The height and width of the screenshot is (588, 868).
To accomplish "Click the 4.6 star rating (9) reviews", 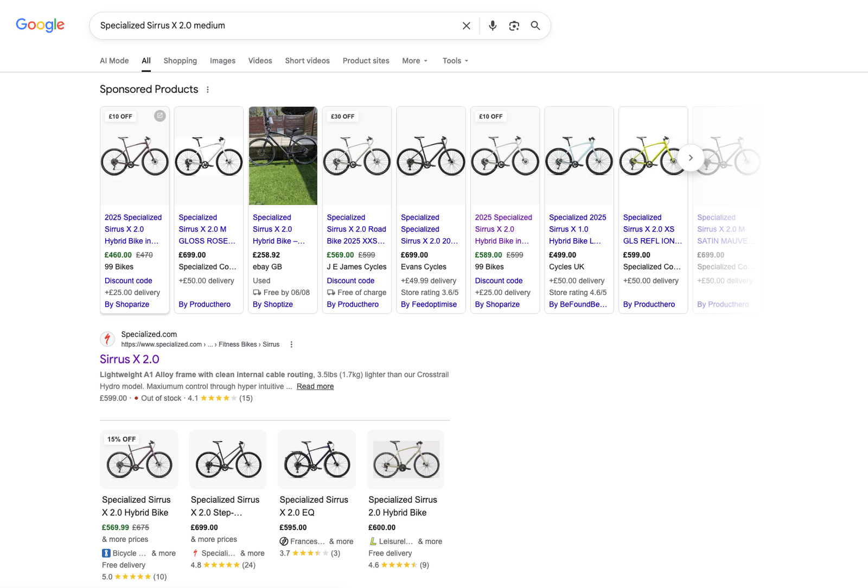I will click(399, 565).
